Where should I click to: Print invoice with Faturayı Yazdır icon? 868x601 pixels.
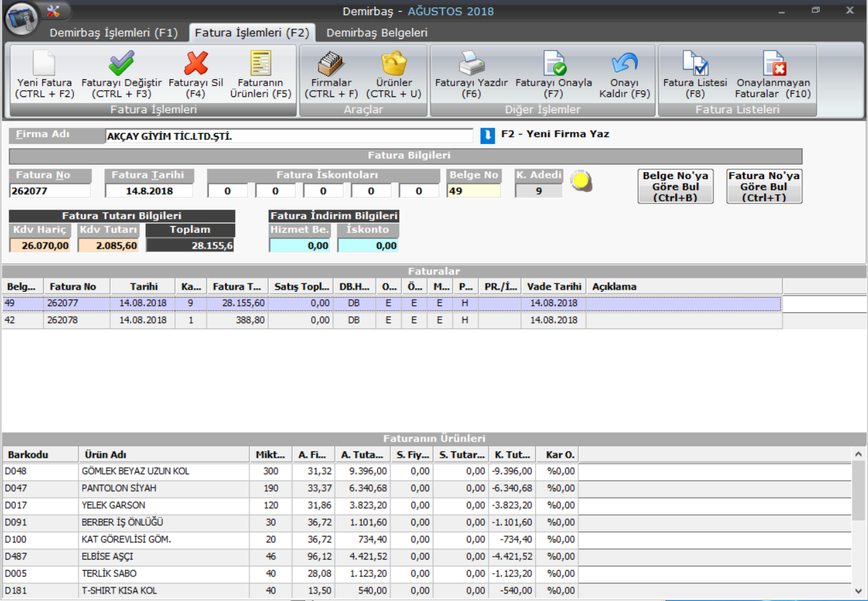472,64
